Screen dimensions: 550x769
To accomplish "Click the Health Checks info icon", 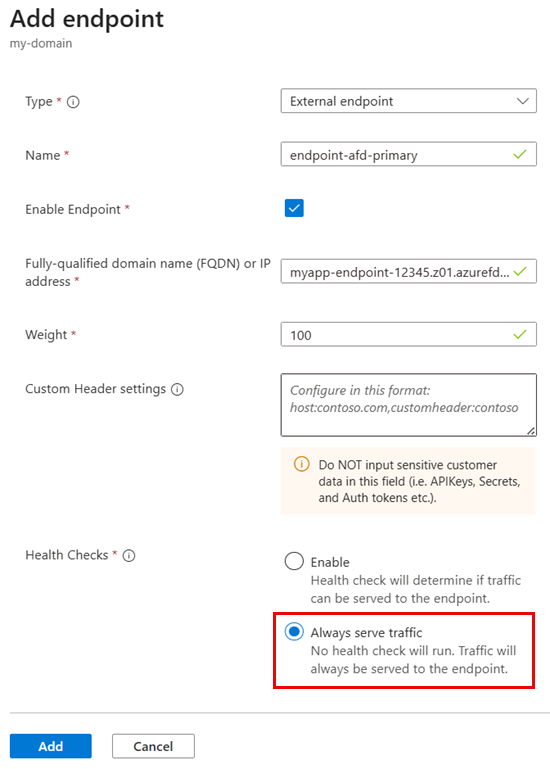I will [x=129, y=556].
